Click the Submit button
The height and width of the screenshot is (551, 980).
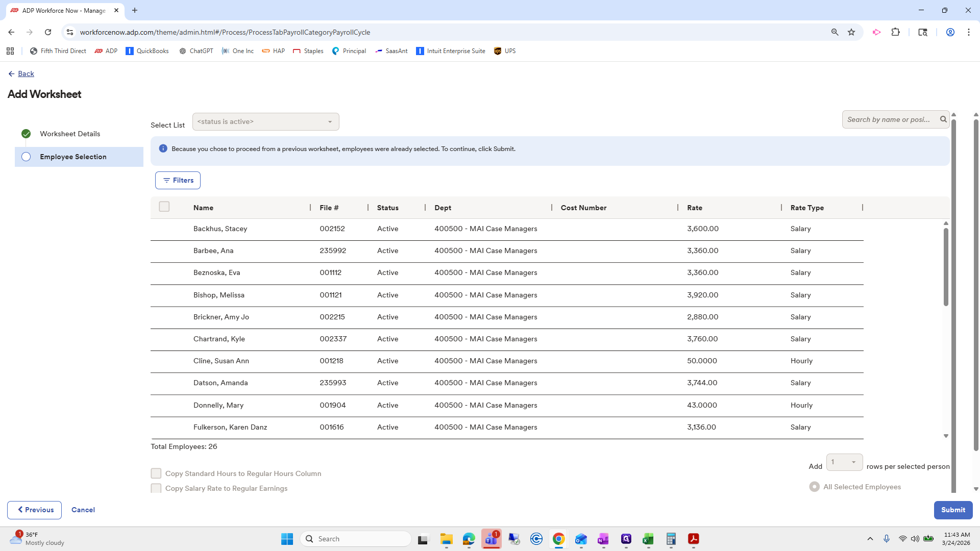coord(952,510)
